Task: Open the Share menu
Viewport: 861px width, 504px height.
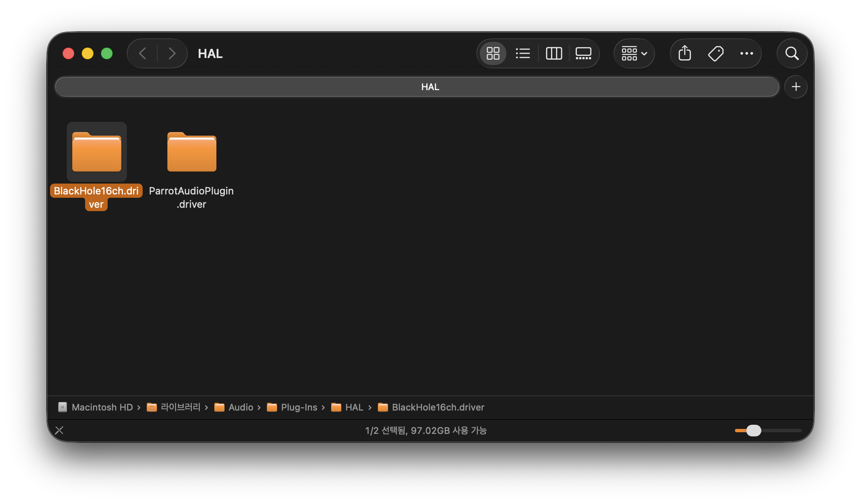Action: 684,53
